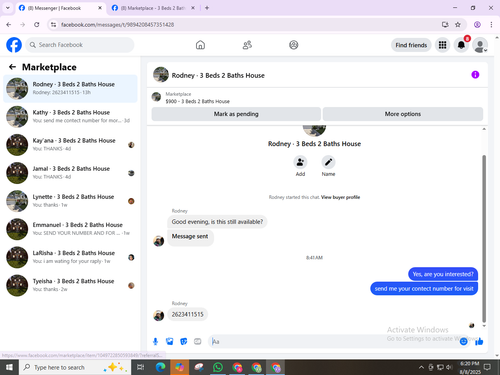This screenshot has width=500, height=375.
Task: Open the Chrome three-dot menu
Action: pos(491,24)
